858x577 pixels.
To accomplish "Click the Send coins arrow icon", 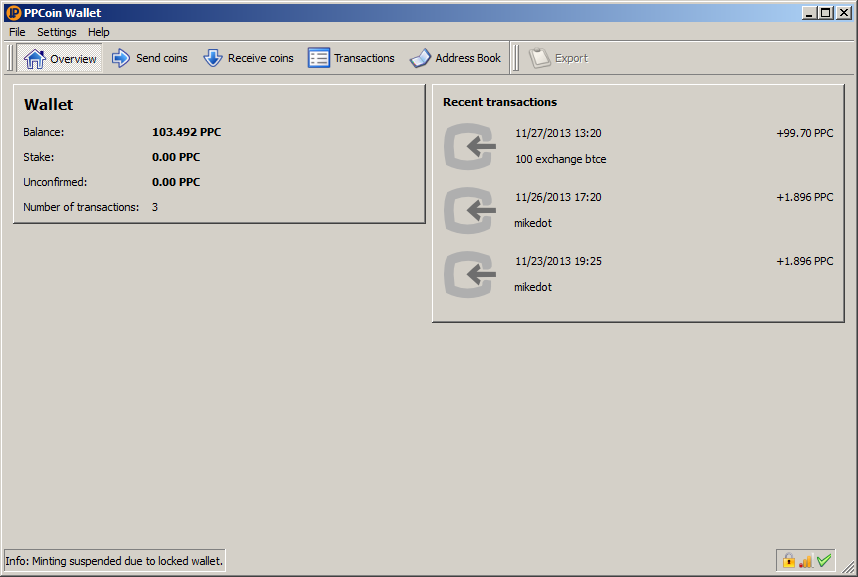I will pyautogui.click(x=121, y=58).
